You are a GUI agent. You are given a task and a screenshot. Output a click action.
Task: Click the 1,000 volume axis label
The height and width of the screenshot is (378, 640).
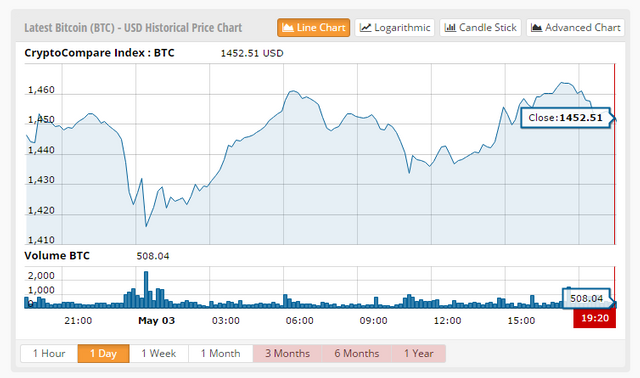tap(41, 290)
